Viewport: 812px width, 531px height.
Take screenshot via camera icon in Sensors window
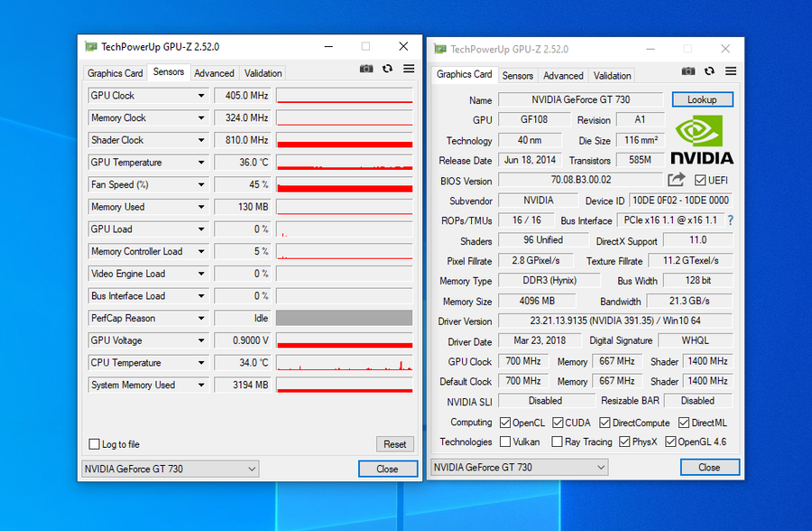click(x=366, y=69)
